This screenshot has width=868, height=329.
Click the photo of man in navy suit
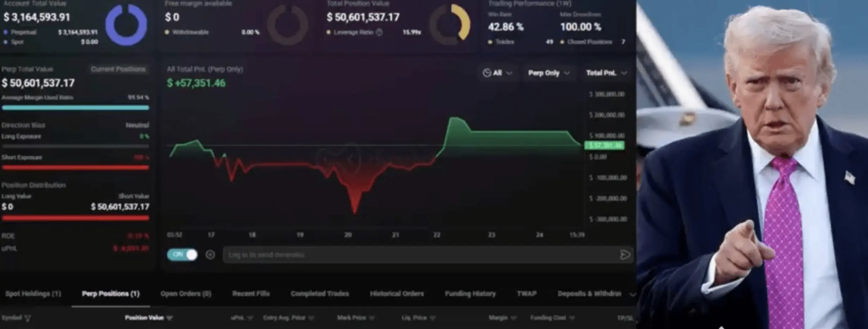[x=752, y=164]
